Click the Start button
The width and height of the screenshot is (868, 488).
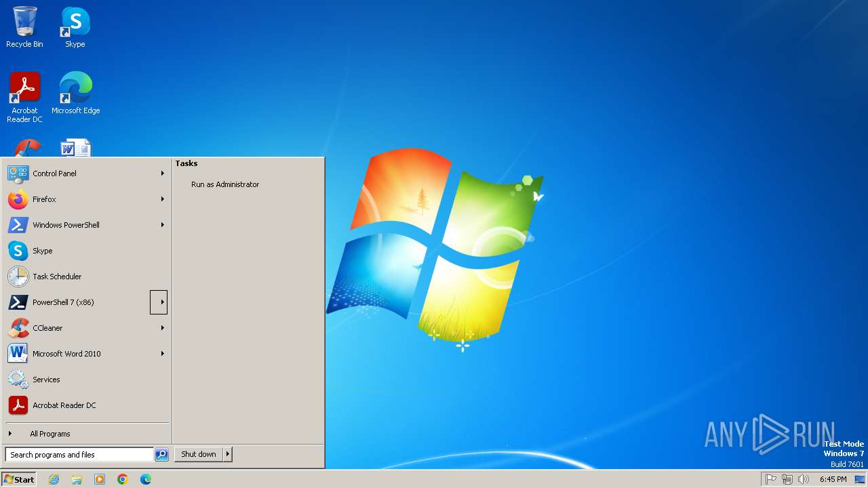[19, 479]
